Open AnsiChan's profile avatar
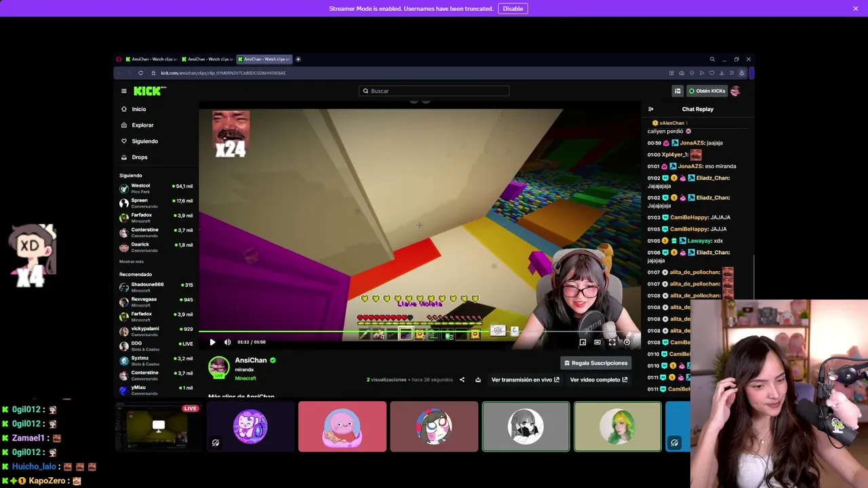 coord(218,368)
